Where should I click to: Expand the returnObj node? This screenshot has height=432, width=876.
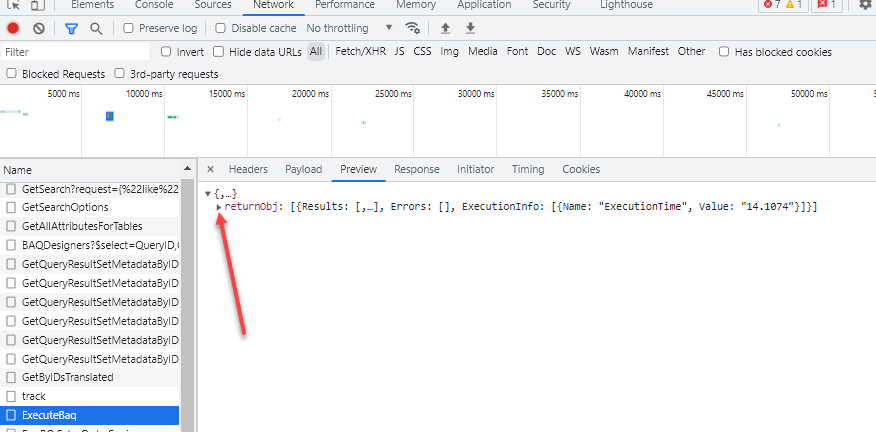(x=219, y=207)
